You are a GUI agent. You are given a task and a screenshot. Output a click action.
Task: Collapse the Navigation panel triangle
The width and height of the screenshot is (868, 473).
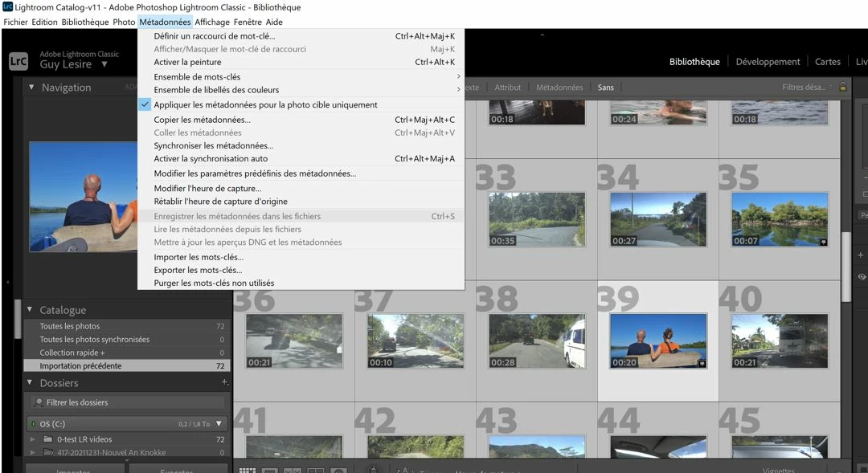[x=31, y=88]
